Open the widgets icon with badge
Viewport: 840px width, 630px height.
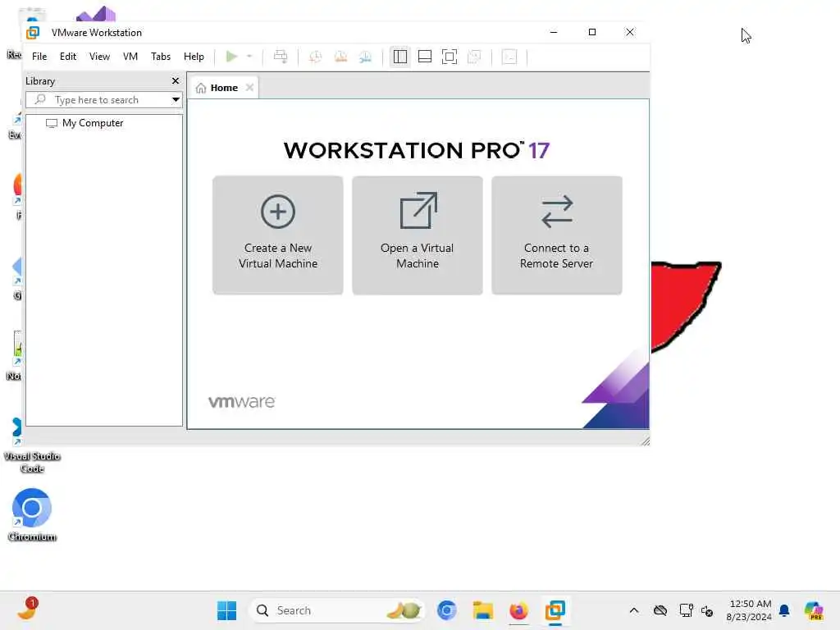pyautogui.click(x=27, y=609)
